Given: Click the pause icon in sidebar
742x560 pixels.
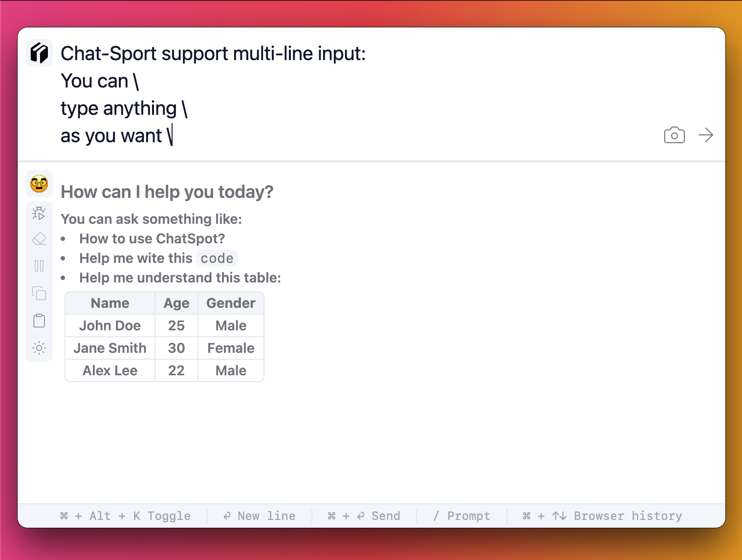Looking at the screenshot, I should pyautogui.click(x=39, y=266).
